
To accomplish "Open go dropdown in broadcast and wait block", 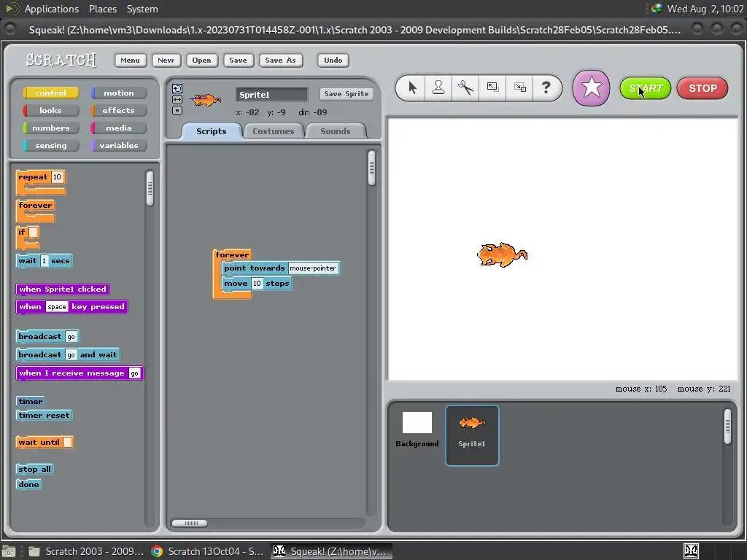I will [71, 355].
